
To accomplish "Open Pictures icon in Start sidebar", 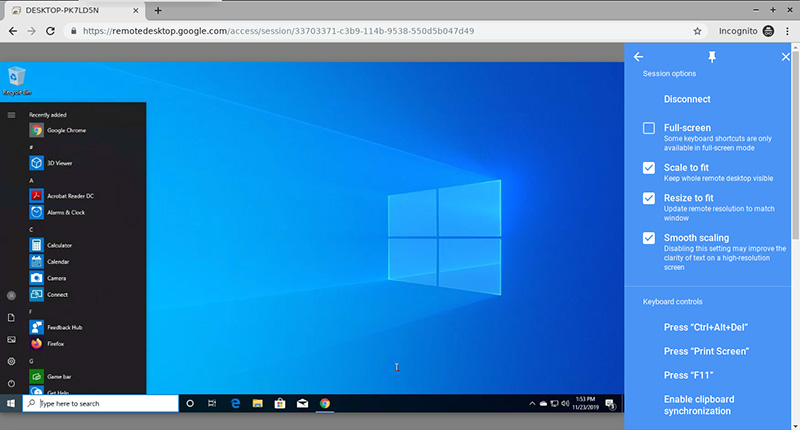I will coord(11,340).
